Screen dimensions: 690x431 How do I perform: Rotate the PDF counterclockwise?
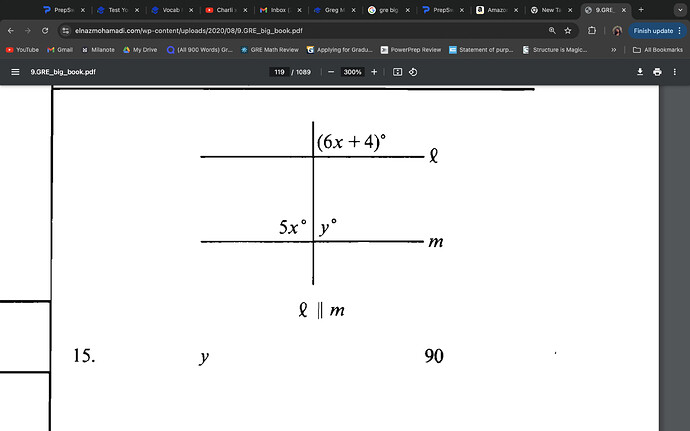pos(413,72)
